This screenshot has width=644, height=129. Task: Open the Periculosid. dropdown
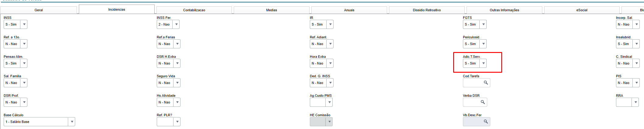(483, 44)
